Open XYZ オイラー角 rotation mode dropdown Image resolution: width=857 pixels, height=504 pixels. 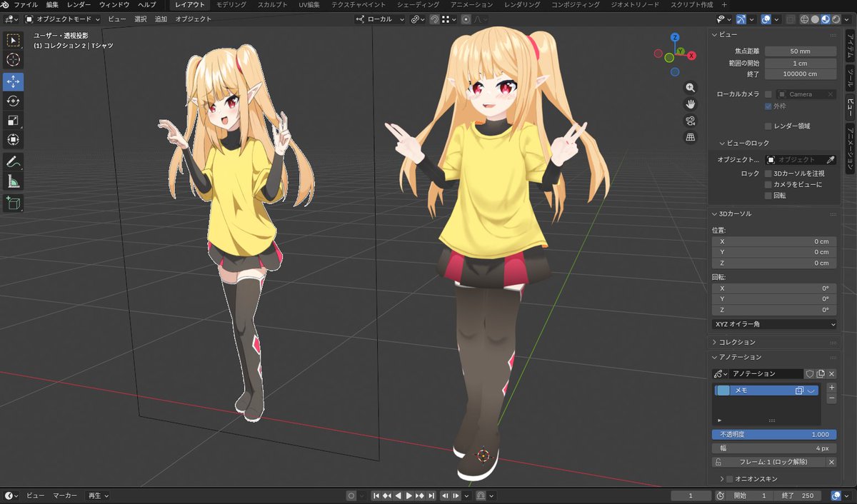774,324
